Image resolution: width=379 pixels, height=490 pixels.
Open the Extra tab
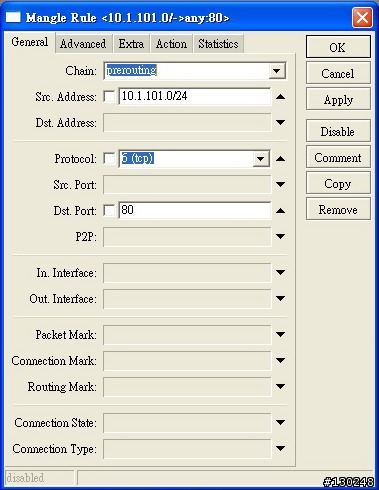[x=131, y=44]
